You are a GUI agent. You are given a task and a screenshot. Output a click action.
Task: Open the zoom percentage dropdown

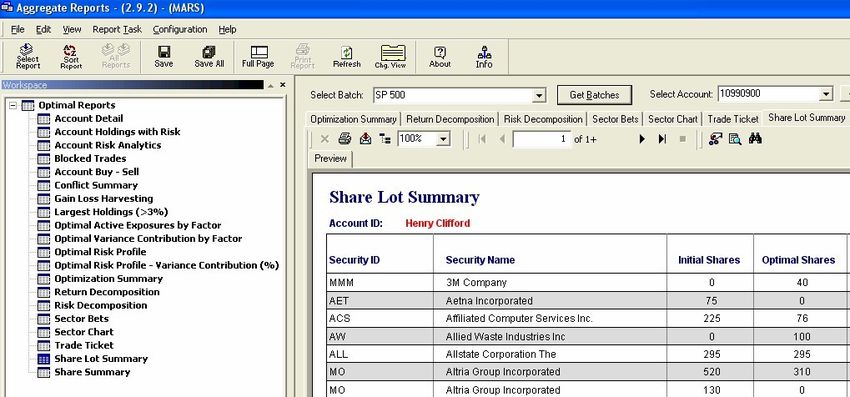coord(443,139)
